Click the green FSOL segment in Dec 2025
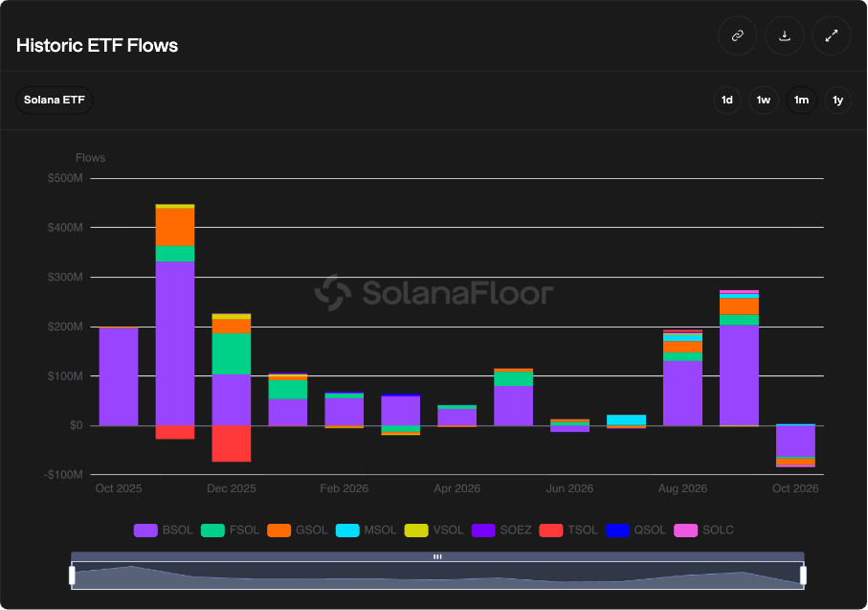868x610 pixels. 232,354
